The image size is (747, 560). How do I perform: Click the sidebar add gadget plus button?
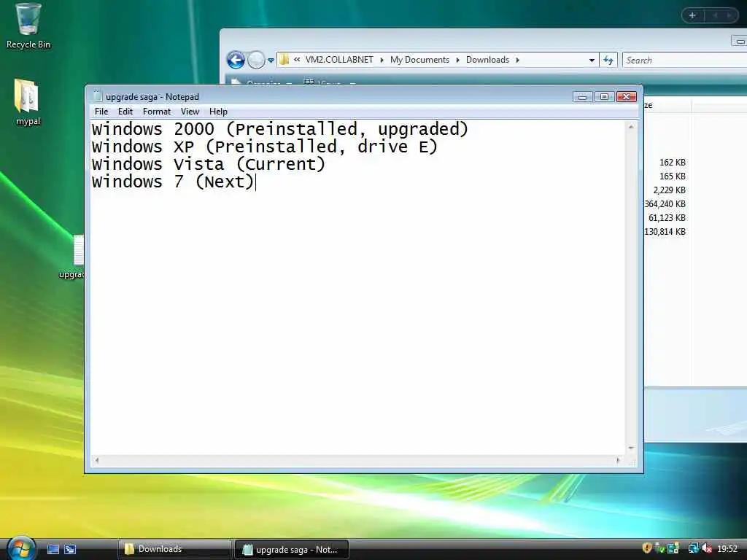tap(693, 15)
